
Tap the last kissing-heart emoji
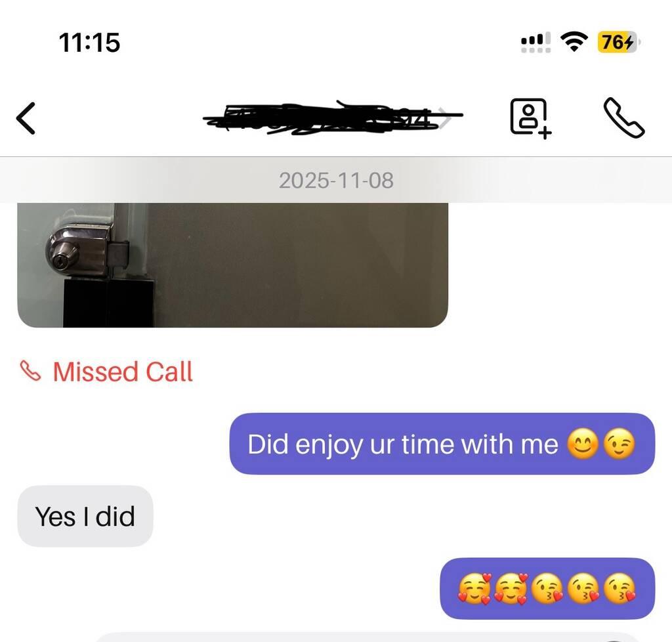tap(619, 588)
